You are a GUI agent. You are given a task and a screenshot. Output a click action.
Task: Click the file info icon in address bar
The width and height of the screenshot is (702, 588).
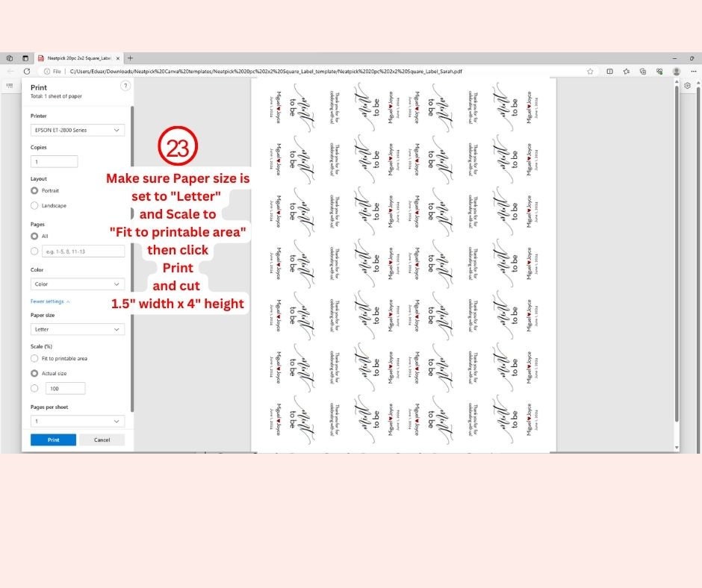[46, 71]
